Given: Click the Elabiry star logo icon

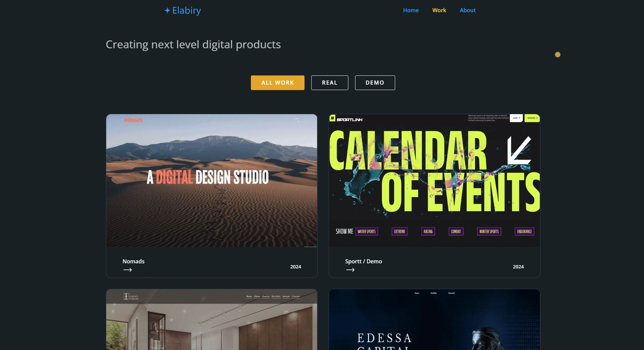Looking at the screenshot, I should pyautogui.click(x=167, y=11).
